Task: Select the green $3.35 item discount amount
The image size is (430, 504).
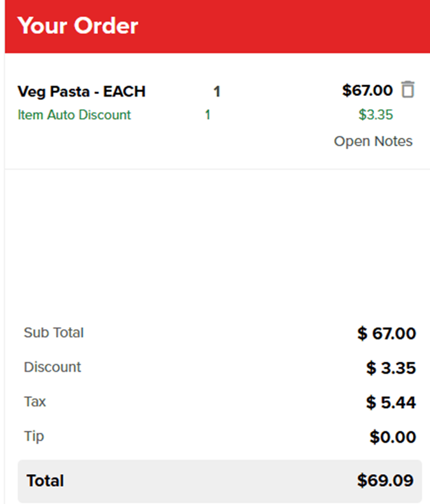Action: (x=375, y=115)
